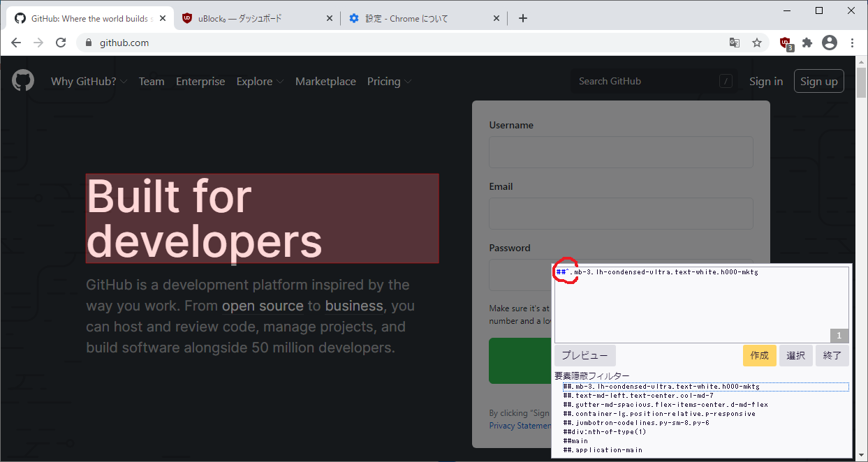868x462 pixels.
Task: Click the uBlock Origin extension shield icon
Action: [x=784, y=43]
